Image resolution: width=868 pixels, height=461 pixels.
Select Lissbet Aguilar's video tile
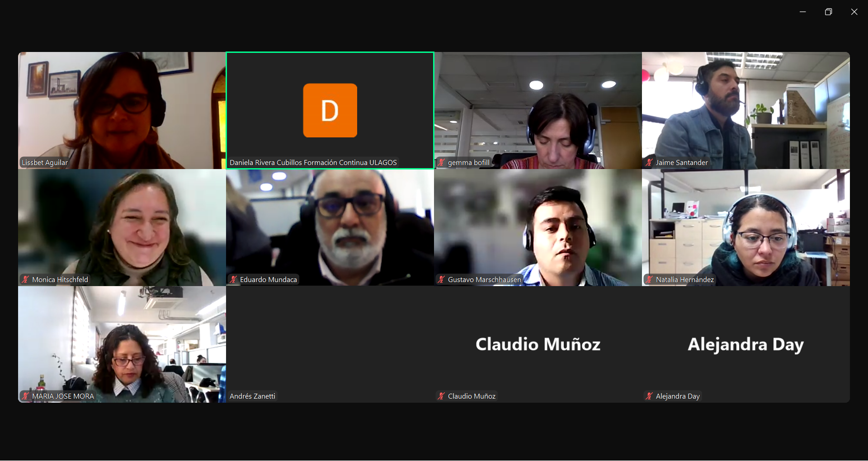coord(122,110)
